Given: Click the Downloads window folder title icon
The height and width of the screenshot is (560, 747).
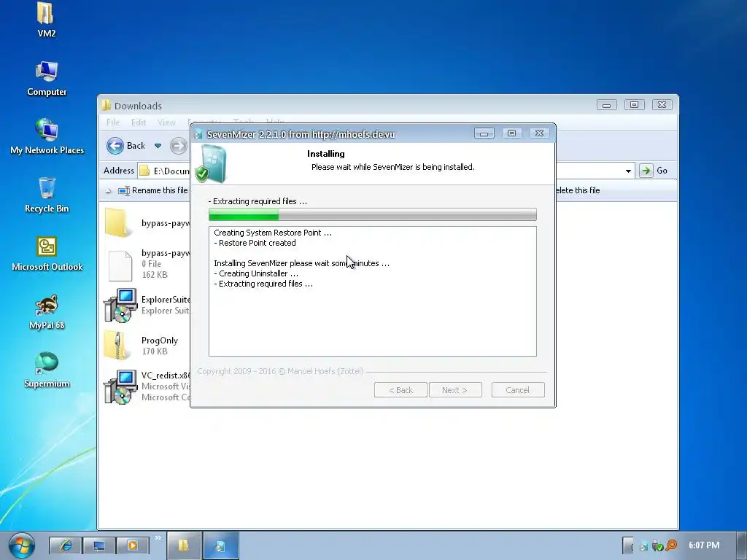Looking at the screenshot, I should tap(107, 105).
